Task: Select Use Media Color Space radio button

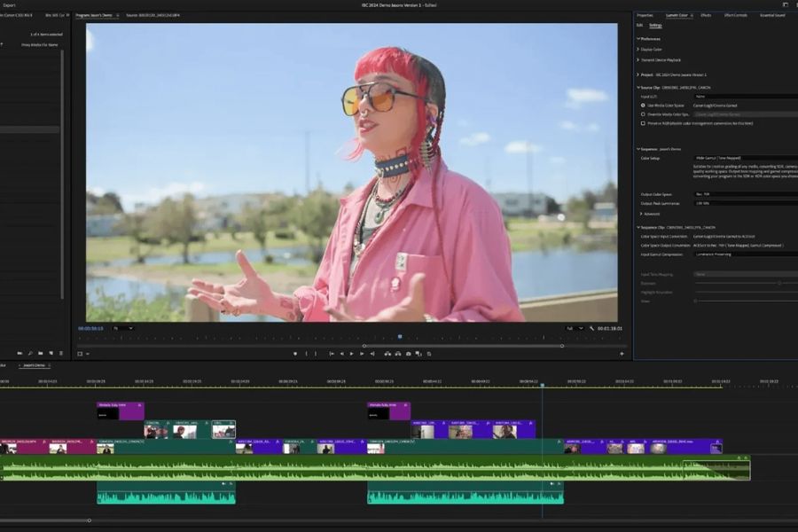Action: (x=643, y=106)
